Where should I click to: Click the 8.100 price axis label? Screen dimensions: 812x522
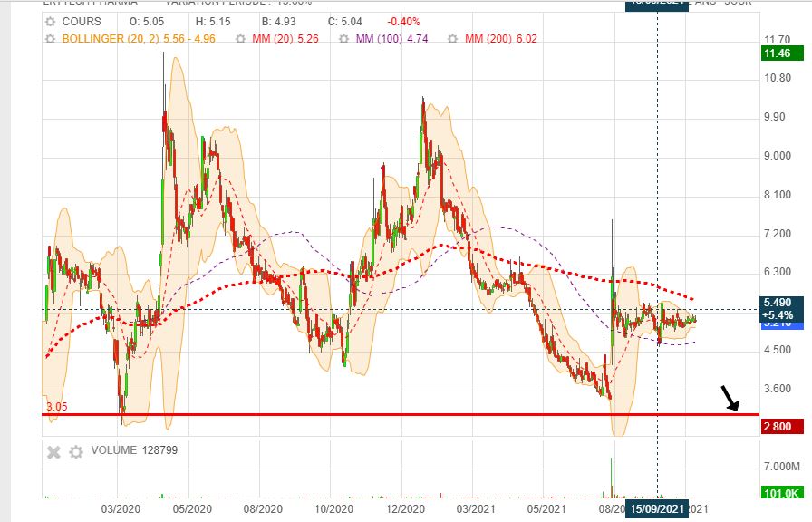(778, 194)
